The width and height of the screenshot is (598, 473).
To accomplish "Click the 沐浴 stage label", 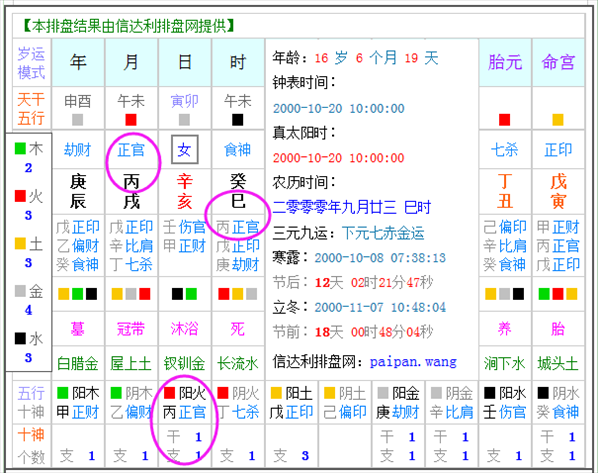I will click(x=185, y=329).
